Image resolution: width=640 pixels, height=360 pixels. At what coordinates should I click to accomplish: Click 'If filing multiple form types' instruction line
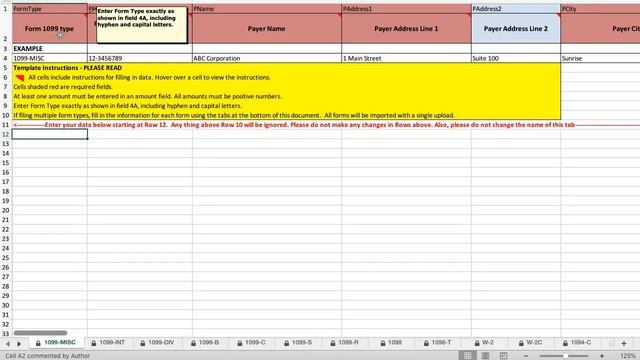point(233,116)
